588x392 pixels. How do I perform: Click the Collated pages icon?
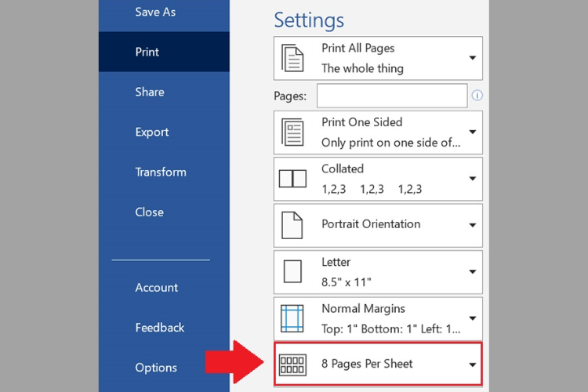point(292,179)
